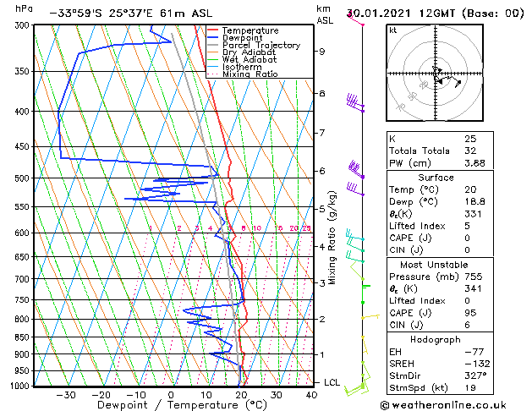532x411 pixels.
Task: Click the EH value '-77'
Action: pos(474,352)
